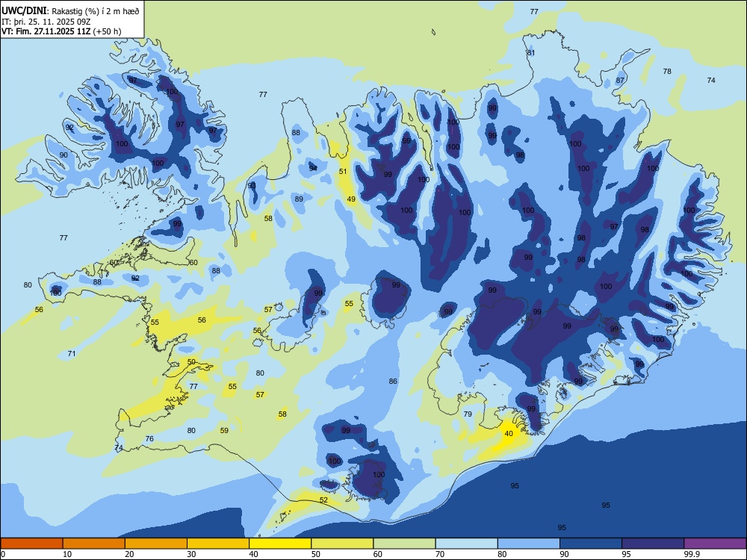Click the map value '79'
Image resolution: width=747 pixels, height=560 pixels.
point(468,414)
